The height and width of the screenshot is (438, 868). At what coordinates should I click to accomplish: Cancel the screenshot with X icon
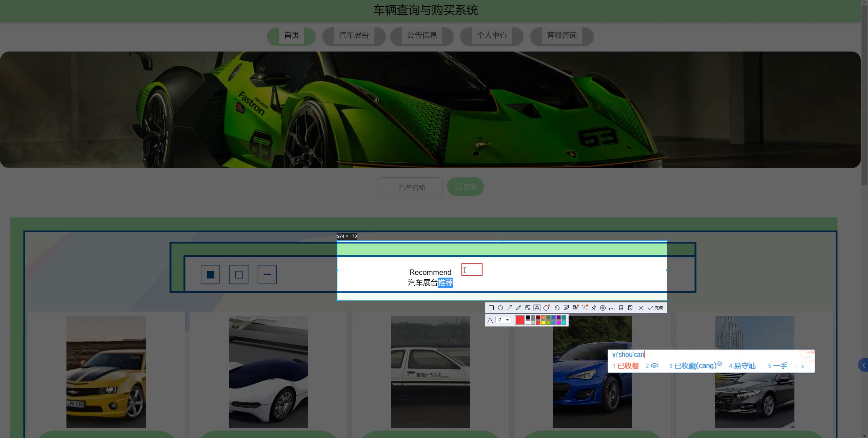(x=641, y=308)
